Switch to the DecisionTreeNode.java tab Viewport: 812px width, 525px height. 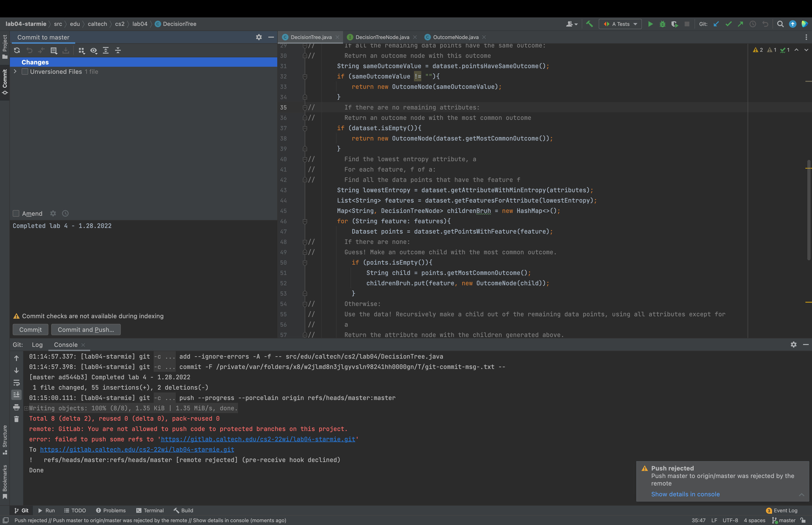[x=382, y=37]
